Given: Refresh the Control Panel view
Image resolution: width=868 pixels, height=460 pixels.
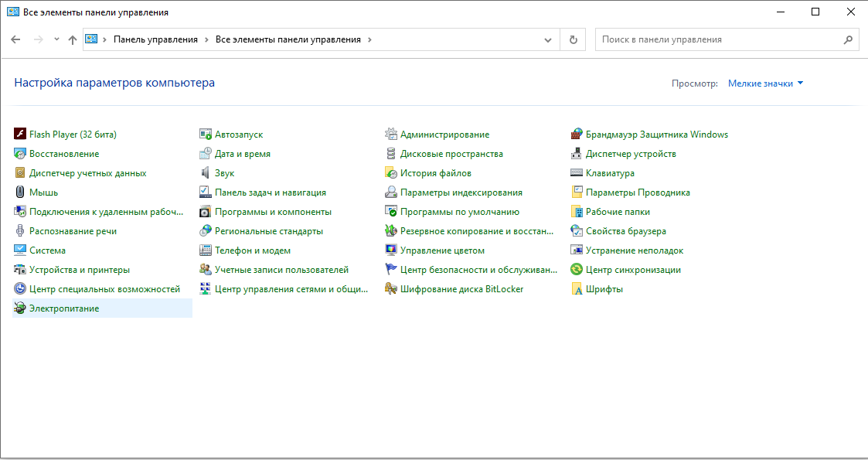Looking at the screenshot, I should tap(574, 40).
